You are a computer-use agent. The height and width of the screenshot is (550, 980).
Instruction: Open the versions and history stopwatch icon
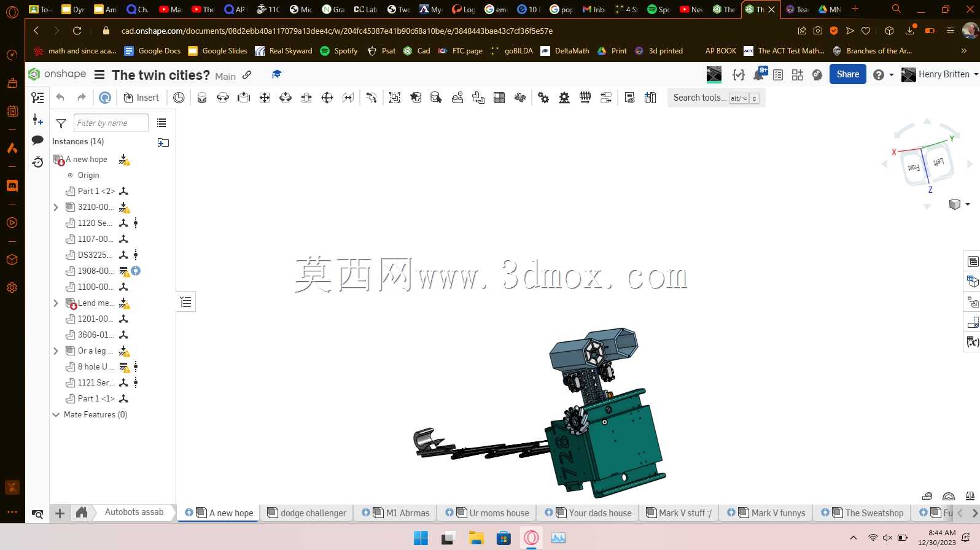tap(37, 162)
